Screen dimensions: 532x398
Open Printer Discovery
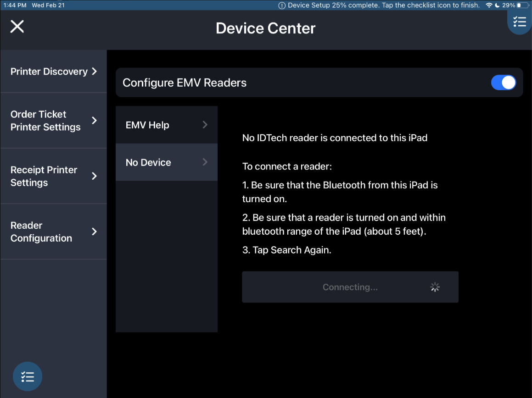[49, 72]
